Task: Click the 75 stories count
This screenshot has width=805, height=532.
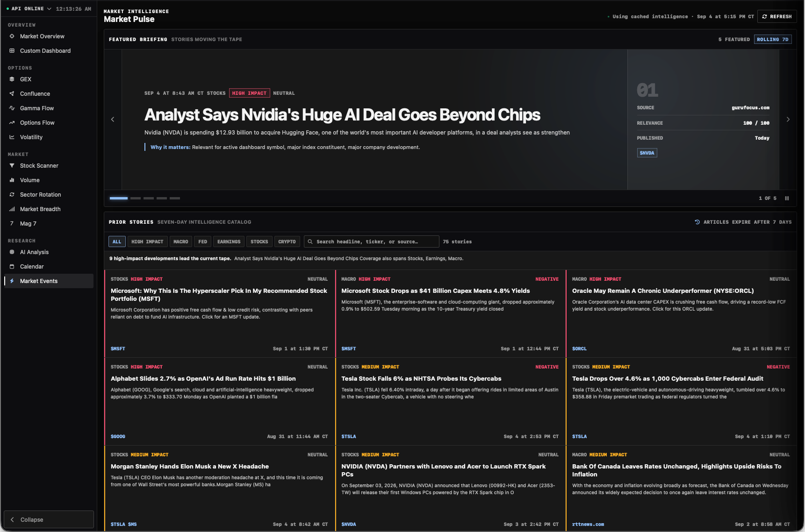Action: [457, 242]
